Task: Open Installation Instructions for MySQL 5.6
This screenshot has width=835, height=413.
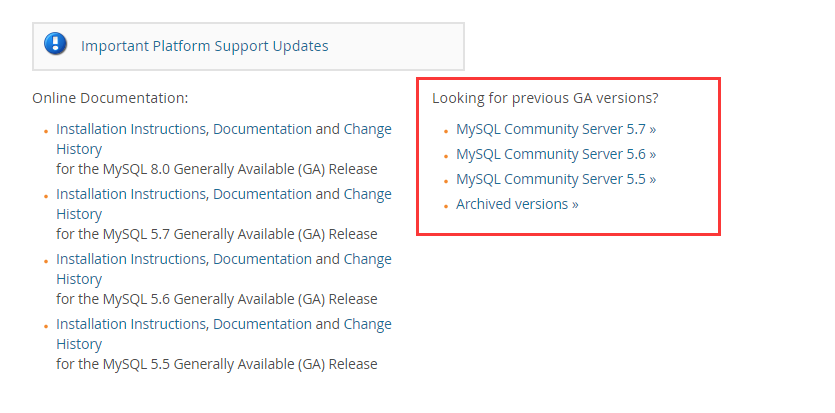Action: pos(131,259)
